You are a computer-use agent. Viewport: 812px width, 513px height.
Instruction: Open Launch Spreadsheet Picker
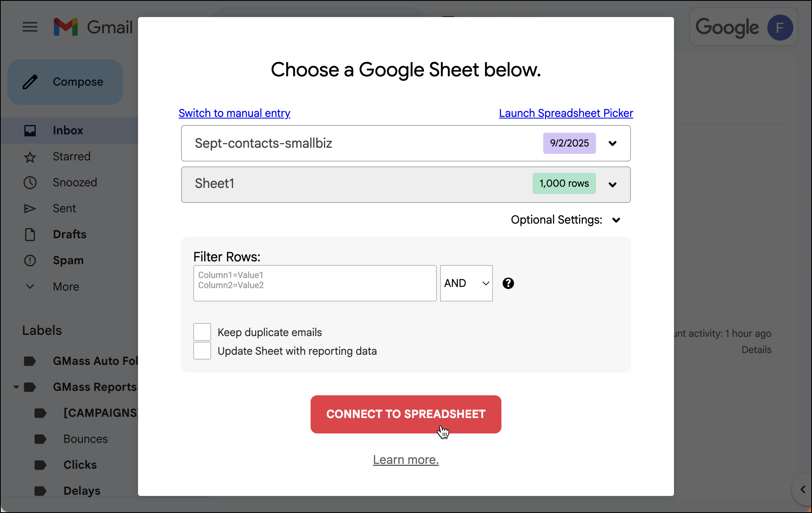[x=566, y=113]
